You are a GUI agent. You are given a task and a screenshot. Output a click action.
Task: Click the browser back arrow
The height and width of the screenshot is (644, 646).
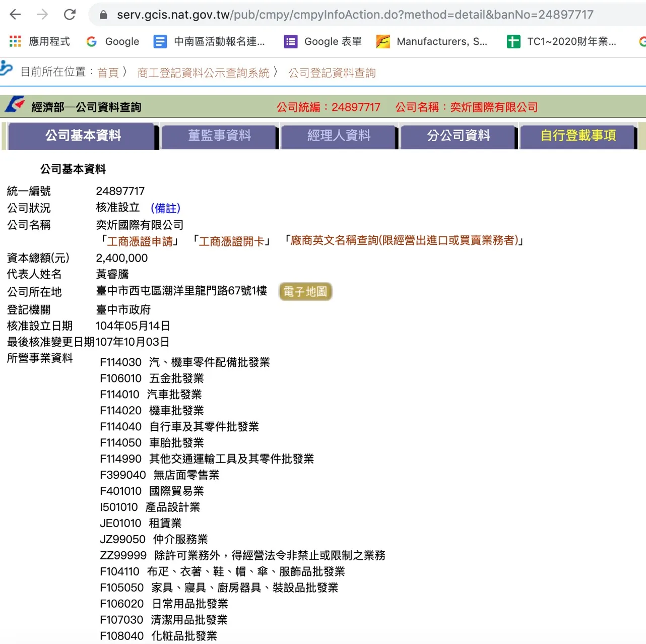coord(16,15)
